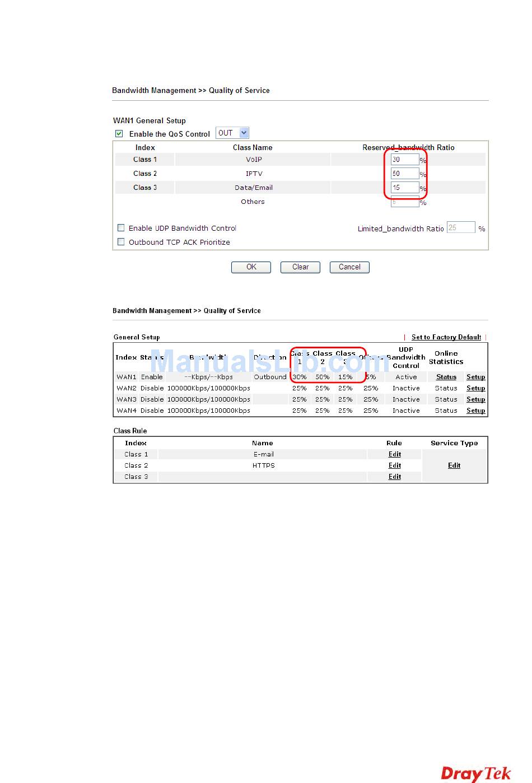
Task: Edit rule for Class 1 E-mail
Action: (x=395, y=454)
